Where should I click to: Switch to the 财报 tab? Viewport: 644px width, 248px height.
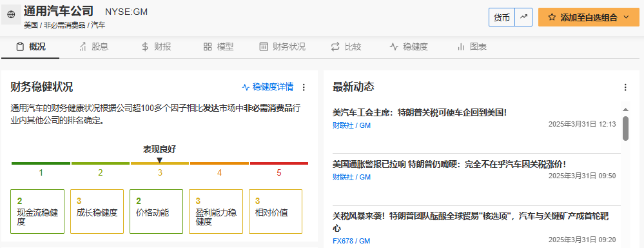[x=156, y=47]
